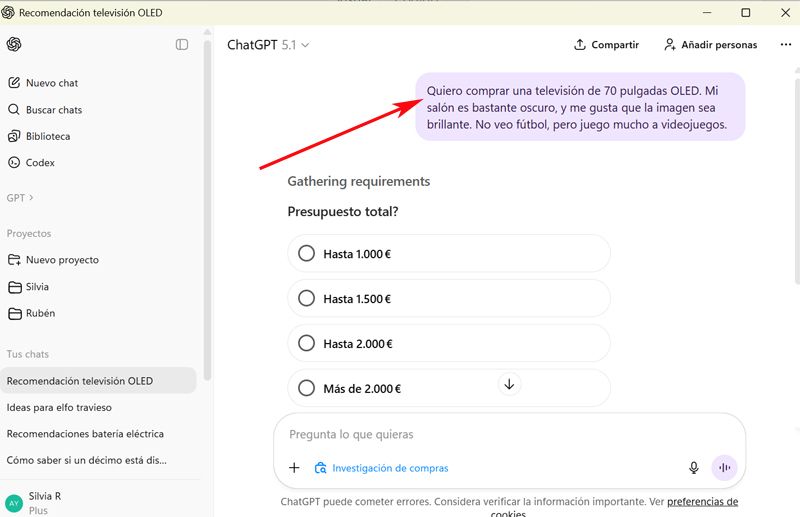Click the window title bar ChatGPT icon

point(8,12)
